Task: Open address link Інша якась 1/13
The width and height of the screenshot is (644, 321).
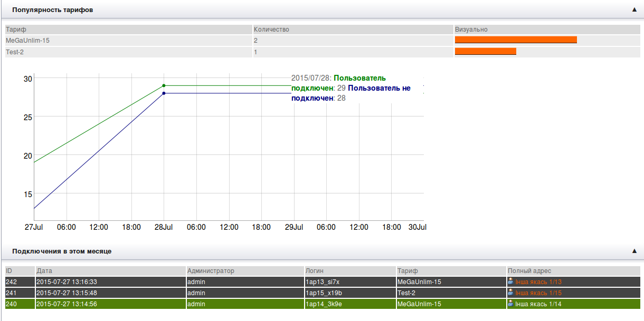Action: tap(538, 282)
